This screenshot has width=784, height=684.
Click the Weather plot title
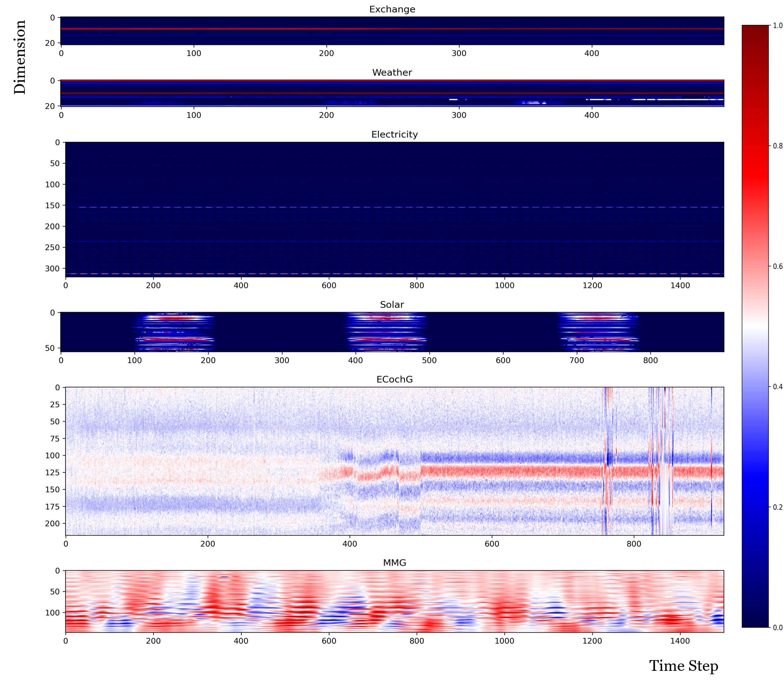(x=392, y=73)
